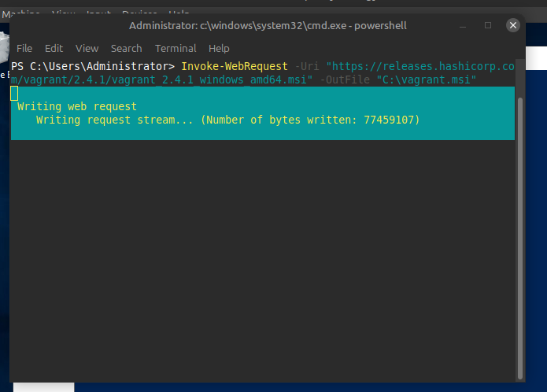This screenshot has width=547, height=392.
Task: Expand the View menu in the terminal
Action: pyautogui.click(x=87, y=48)
